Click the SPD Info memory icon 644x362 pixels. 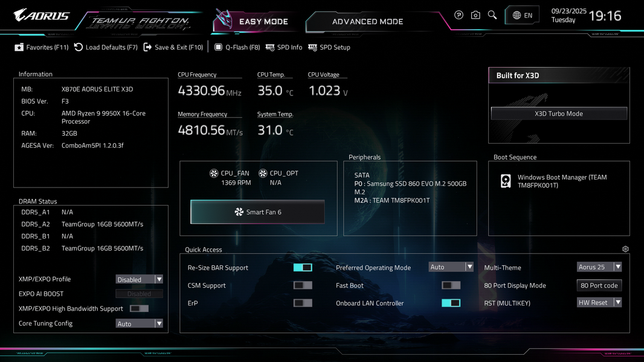point(270,47)
